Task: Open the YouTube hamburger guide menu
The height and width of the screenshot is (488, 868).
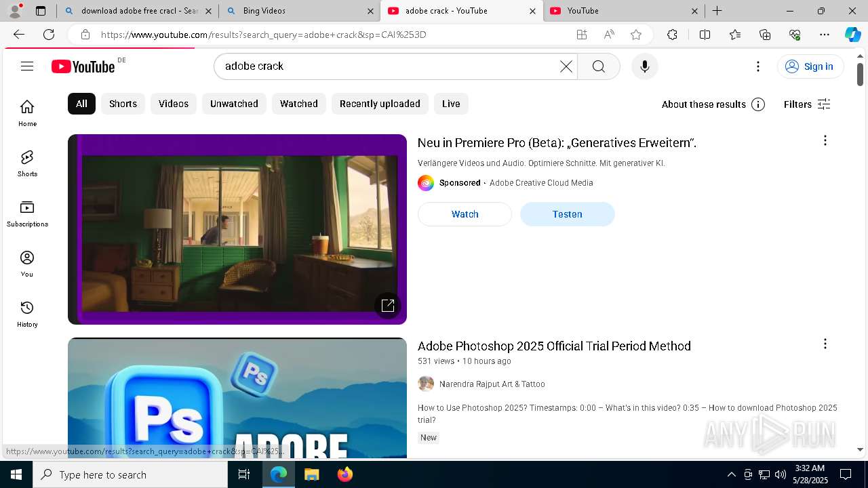Action: (27, 66)
